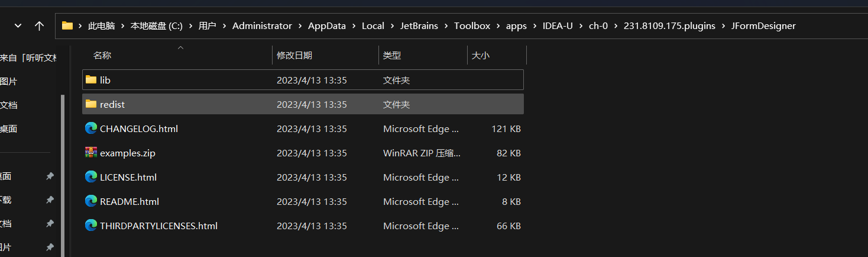Image resolution: width=868 pixels, height=257 pixels.
Task: Sort by 名称 column header
Action: (x=102, y=55)
